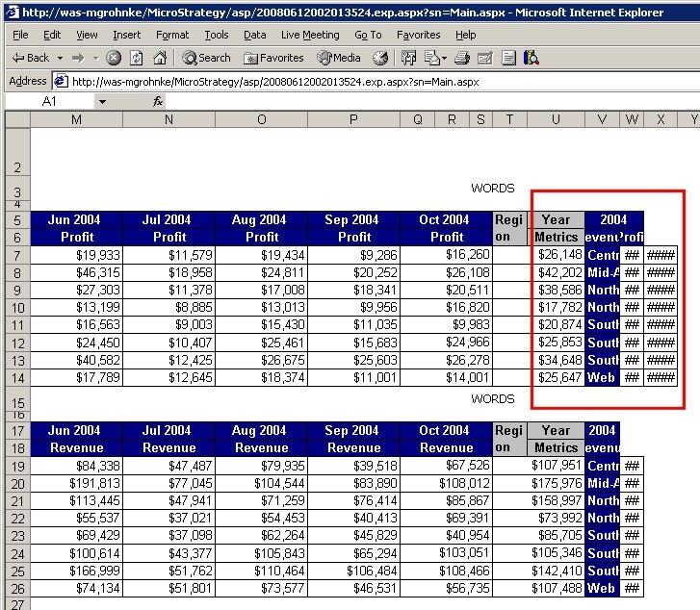Select cell with value $26,148
The image size is (700, 610).
[x=557, y=255]
